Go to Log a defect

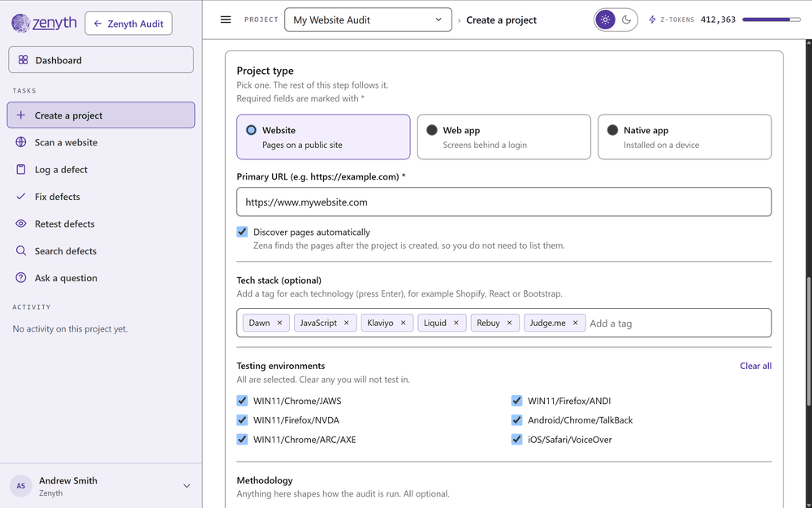pyautogui.click(x=101, y=170)
